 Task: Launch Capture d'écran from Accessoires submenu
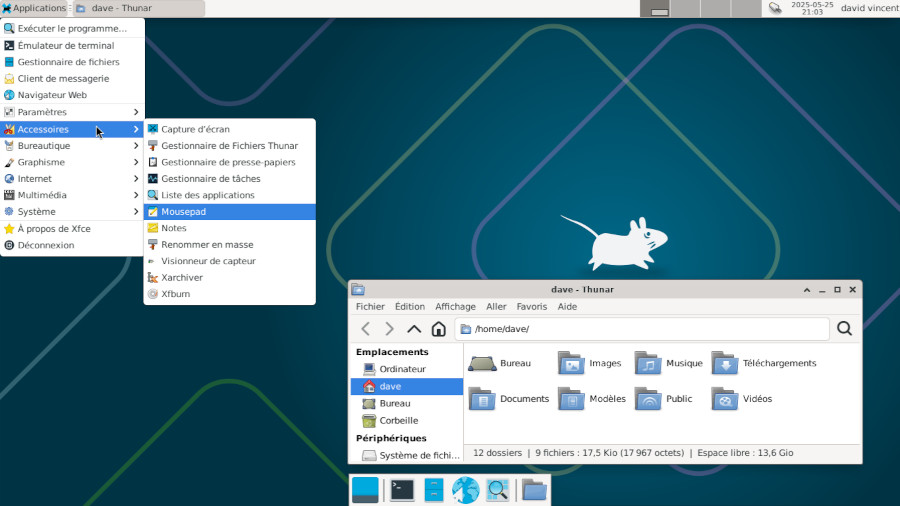tap(230, 129)
